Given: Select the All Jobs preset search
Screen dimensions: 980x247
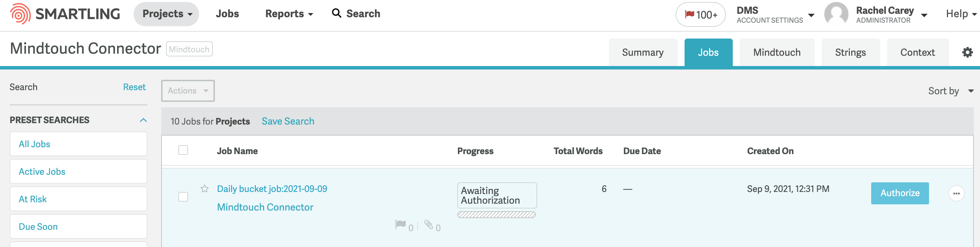Looking at the screenshot, I should point(79,144).
